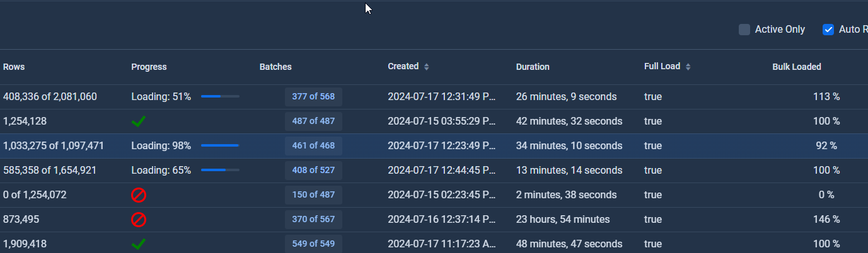Click the Loading 51% progress bar
Image resolution: width=868 pixels, height=253 pixels.
(220, 97)
